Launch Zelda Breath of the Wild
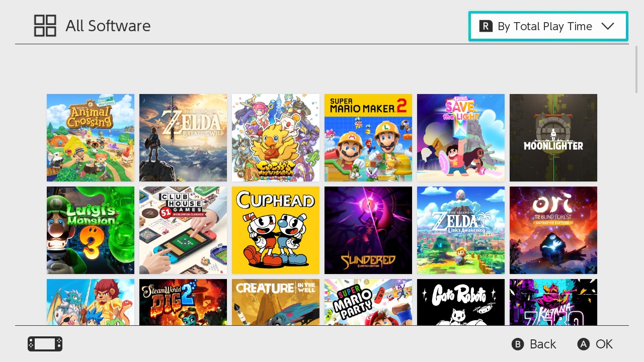Image resolution: width=644 pixels, height=362 pixels. (183, 138)
